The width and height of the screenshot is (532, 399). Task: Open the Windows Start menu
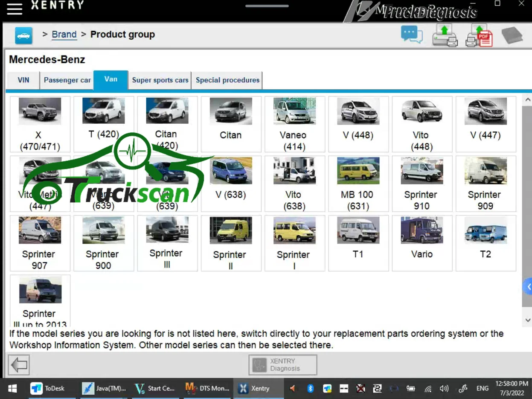(x=12, y=388)
